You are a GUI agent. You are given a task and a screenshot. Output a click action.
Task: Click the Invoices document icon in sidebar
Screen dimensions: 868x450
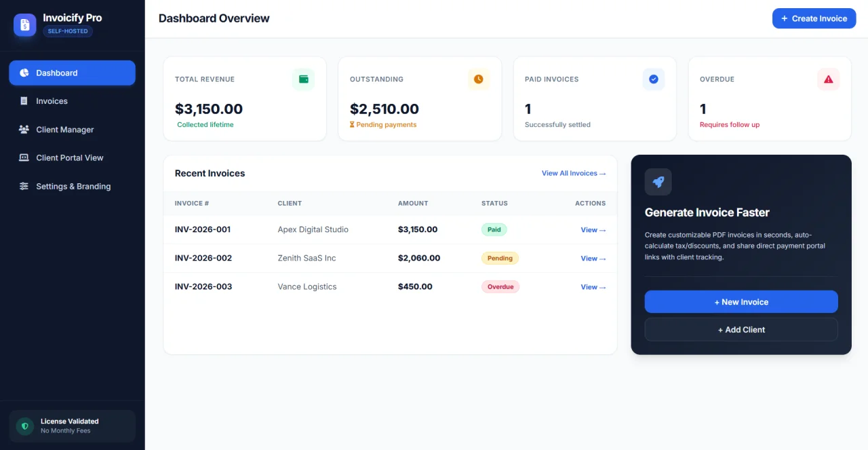(24, 101)
